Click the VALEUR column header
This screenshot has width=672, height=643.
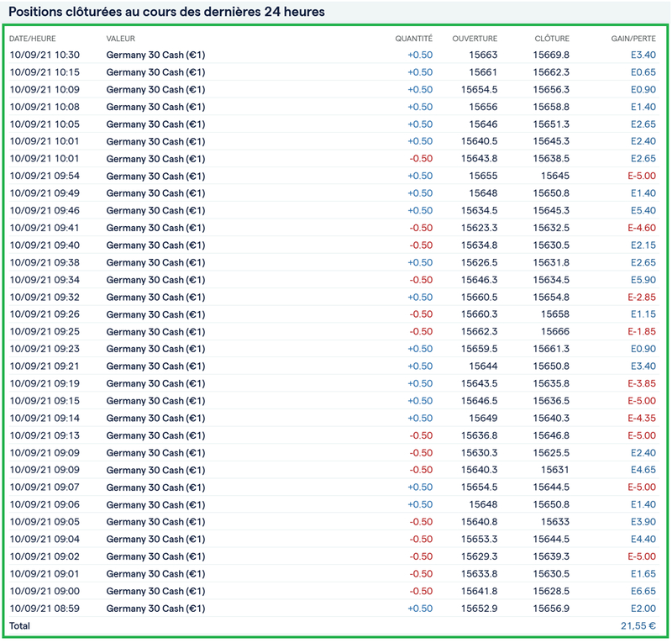point(121,39)
